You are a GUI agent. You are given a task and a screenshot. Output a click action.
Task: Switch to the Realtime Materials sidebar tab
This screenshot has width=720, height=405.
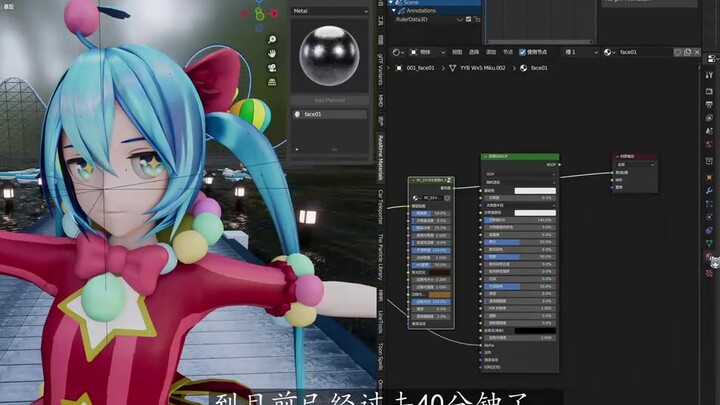pos(380,158)
